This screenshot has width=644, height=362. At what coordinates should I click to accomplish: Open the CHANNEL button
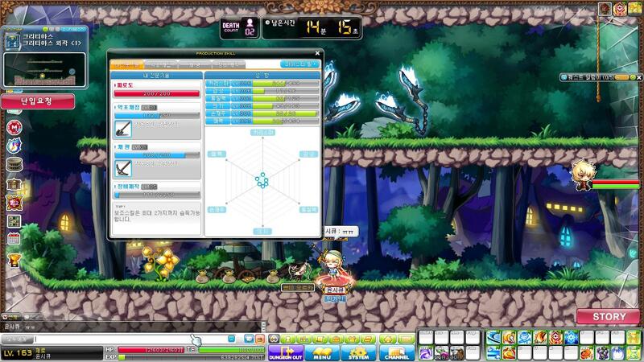[396, 353]
